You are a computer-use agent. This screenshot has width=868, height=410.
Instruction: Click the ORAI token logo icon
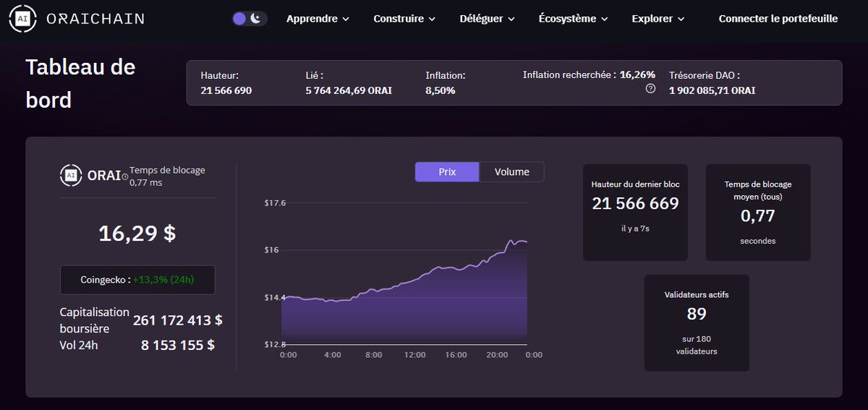pyautogui.click(x=71, y=175)
